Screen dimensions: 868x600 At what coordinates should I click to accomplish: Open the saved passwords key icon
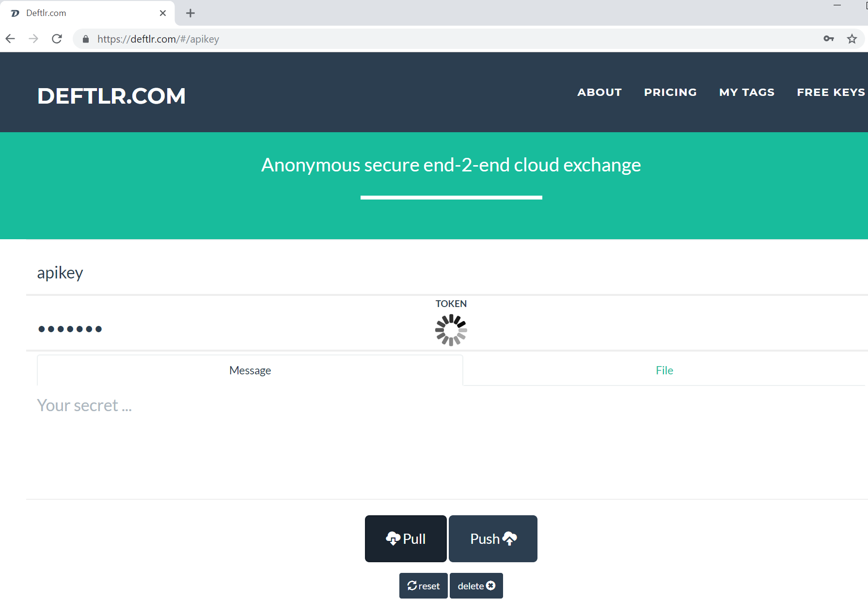tap(829, 39)
